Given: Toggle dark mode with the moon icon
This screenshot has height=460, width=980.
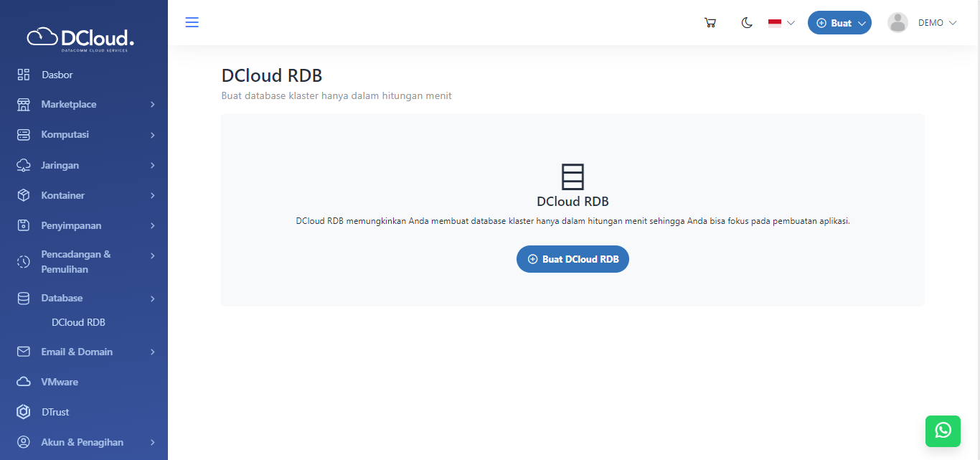Looking at the screenshot, I should click(747, 22).
